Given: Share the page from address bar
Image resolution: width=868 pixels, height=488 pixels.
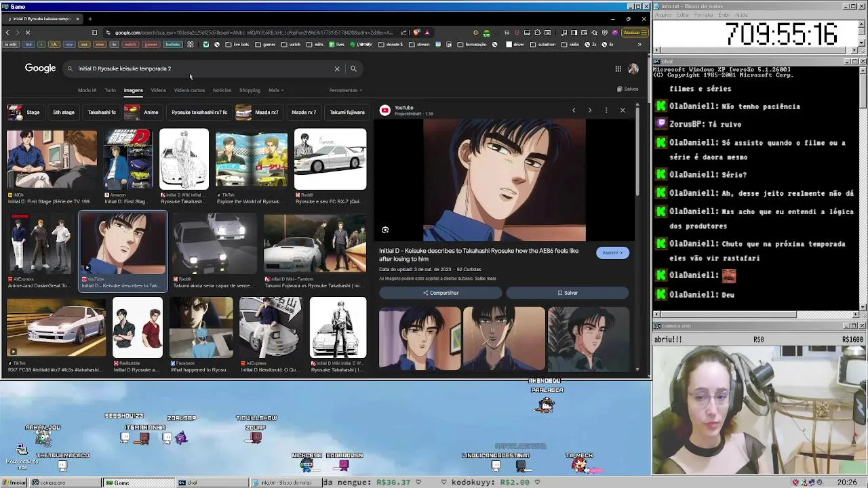Looking at the screenshot, I should pyautogui.click(x=403, y=33).
